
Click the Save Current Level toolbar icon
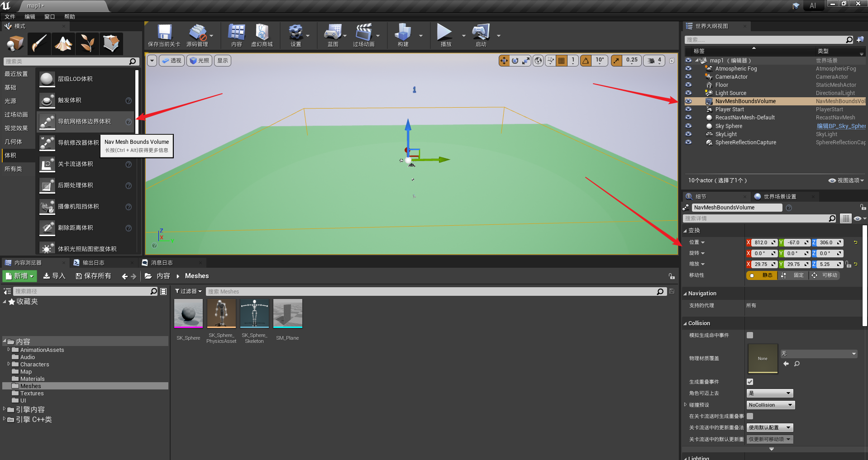164,35
